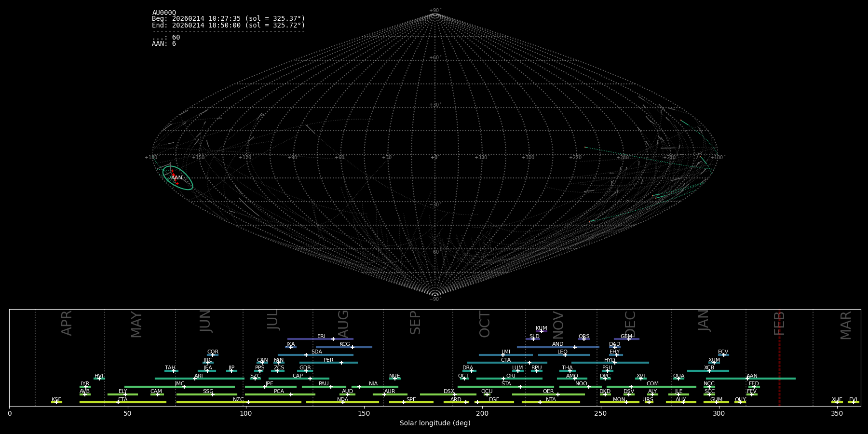Click the MON shower label
The width and height of the screenshot is (868, 434).
619,400
